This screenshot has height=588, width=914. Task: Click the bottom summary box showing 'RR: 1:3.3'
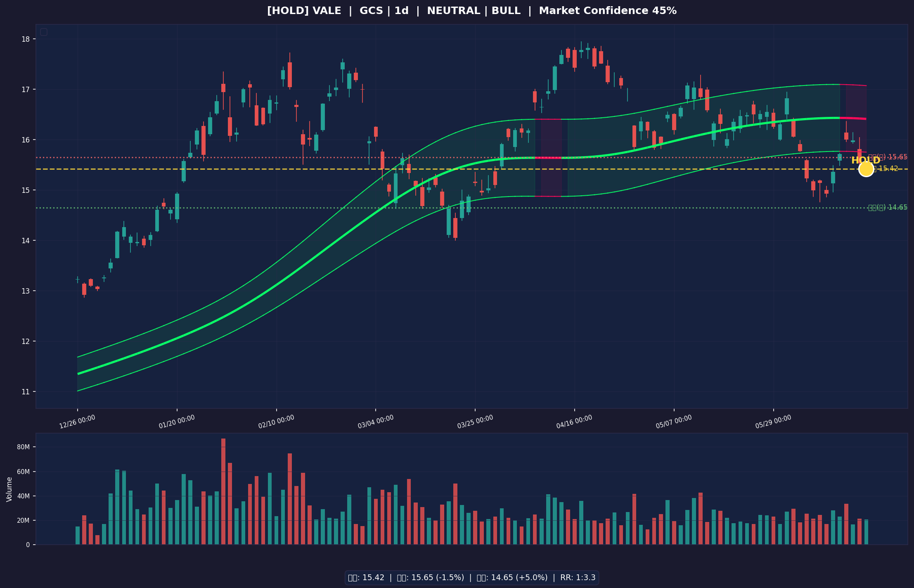[472, 578]
